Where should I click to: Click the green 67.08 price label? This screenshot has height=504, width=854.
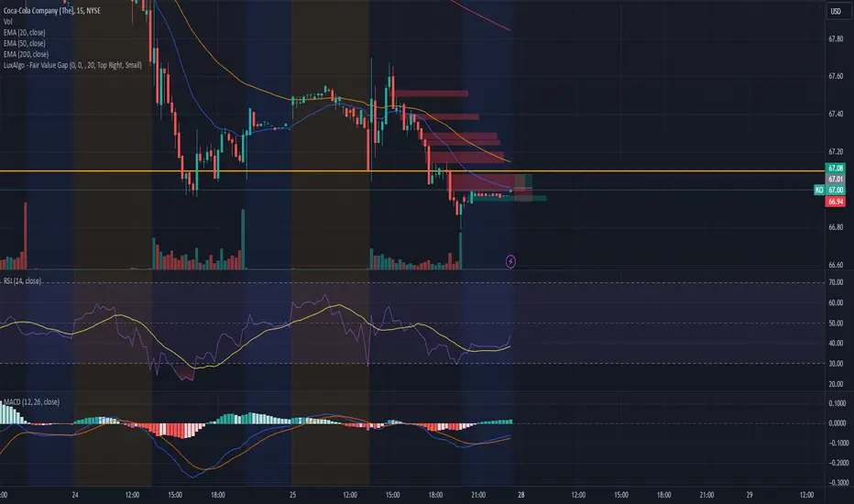pos(836,168)
